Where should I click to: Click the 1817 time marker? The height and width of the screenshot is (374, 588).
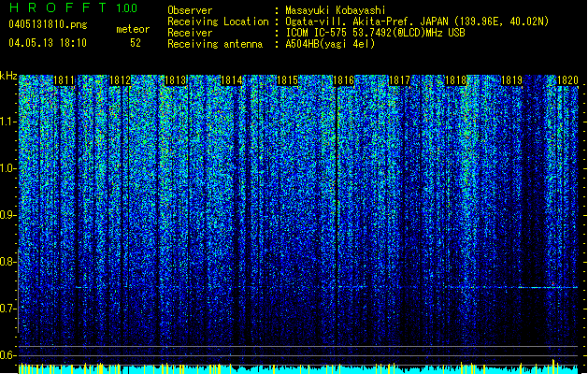tap(400, 80)
